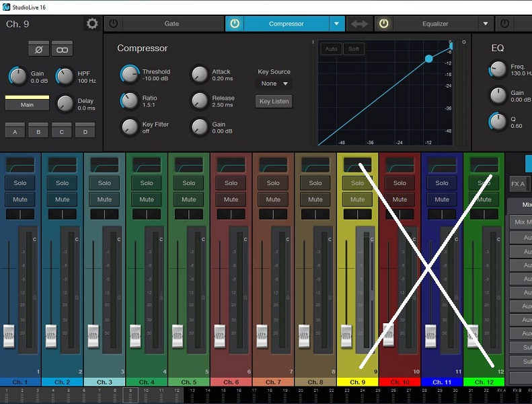
Task: Select quick scene button A
Action: click(x=15, y=130)
